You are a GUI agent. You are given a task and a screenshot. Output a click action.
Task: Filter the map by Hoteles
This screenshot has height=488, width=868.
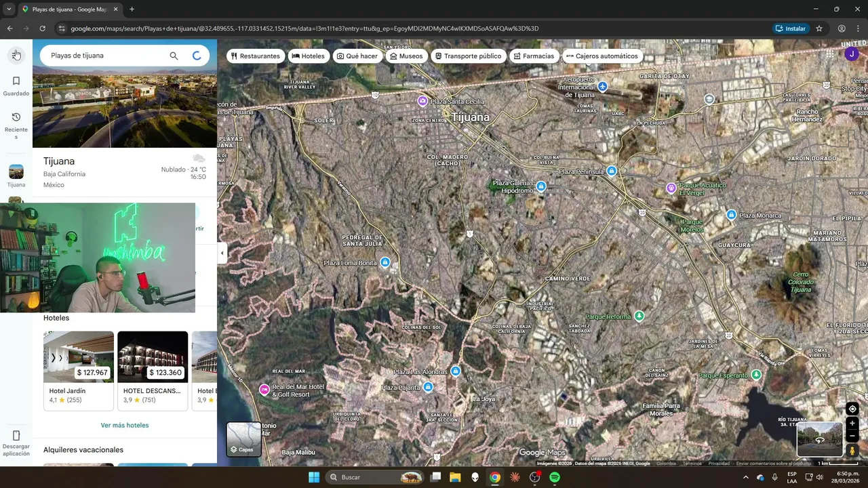tap(309, 56)
